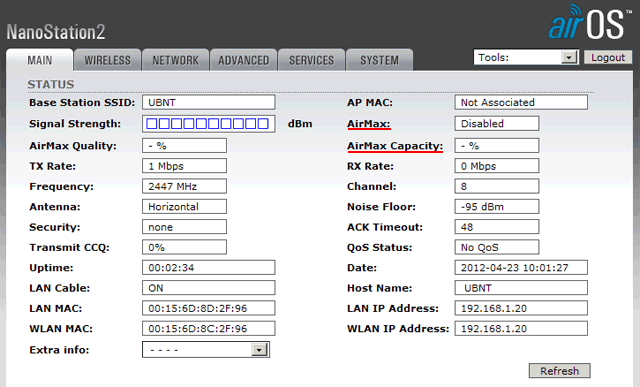Click the RX Rate value 0 Mbps
640x387 pixels.
pos(497,166)
